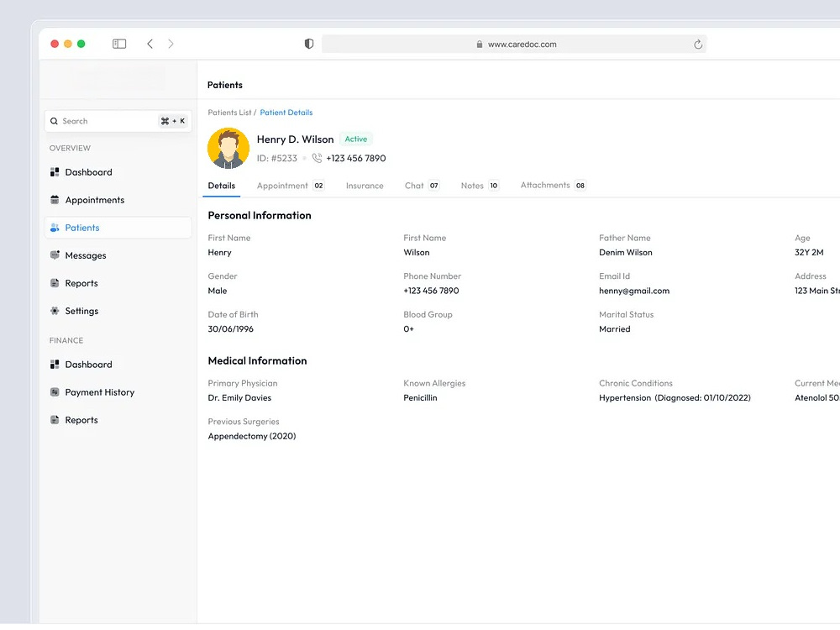Viewport: 840px width, 630px height.
Task: Click the 10 badge on Notes
Action: point(493,186)
